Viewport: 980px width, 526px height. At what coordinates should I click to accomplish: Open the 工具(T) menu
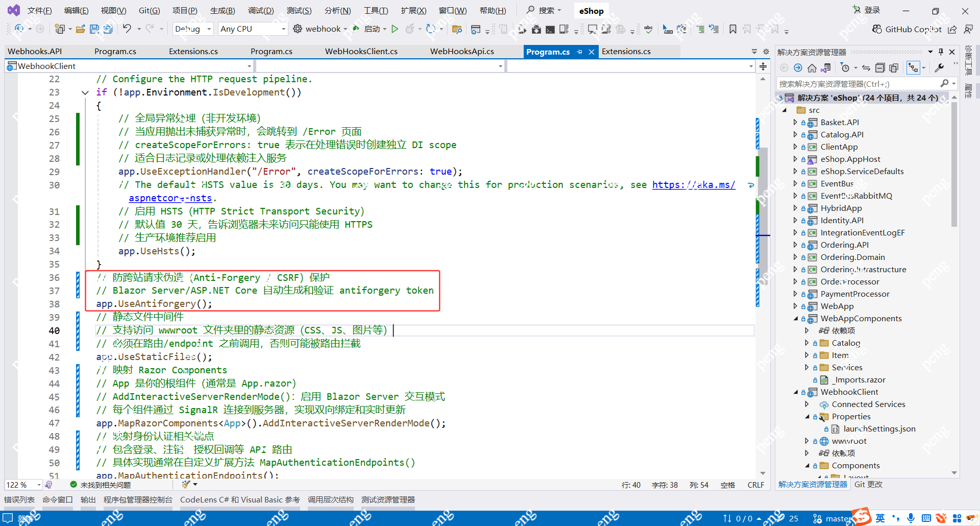(x=376, y=11)
